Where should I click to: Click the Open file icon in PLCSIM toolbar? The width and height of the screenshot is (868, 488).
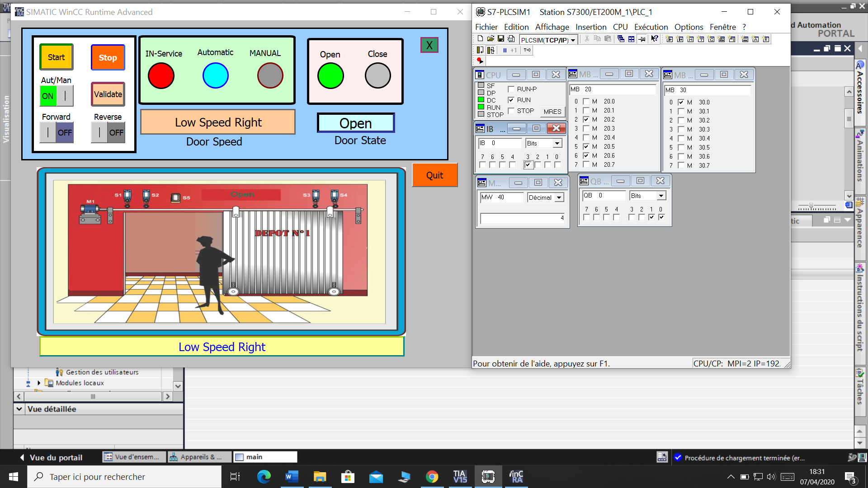click(491, 39)
